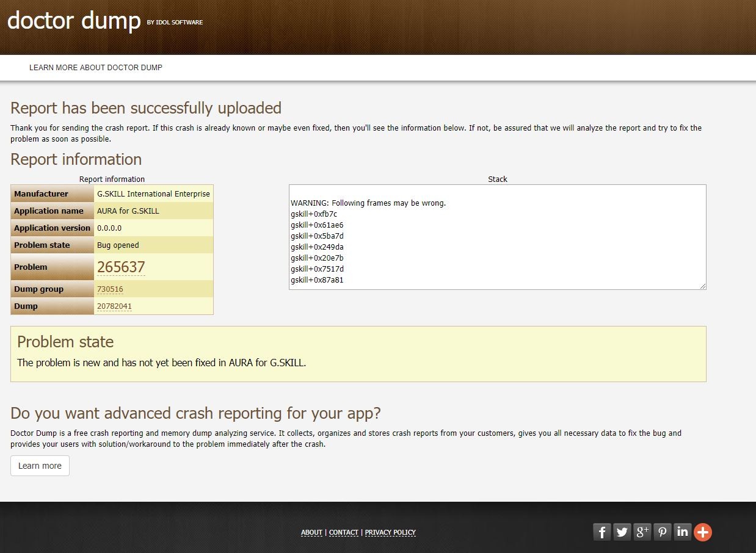Click the stack WARNING line
This screenshot has width=756, height=553.
click(368, 203)
